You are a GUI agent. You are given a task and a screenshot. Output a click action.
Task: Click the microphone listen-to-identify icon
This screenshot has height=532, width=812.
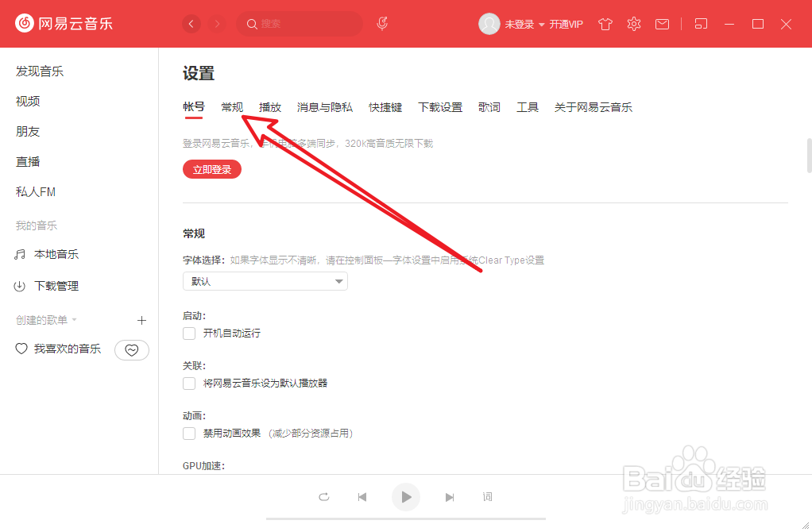(382, 23)
